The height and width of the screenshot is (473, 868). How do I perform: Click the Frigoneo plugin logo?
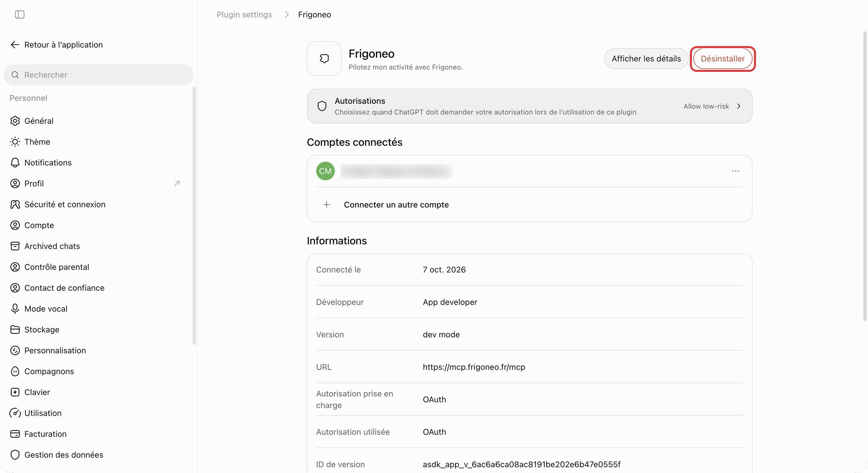point(324,59)
